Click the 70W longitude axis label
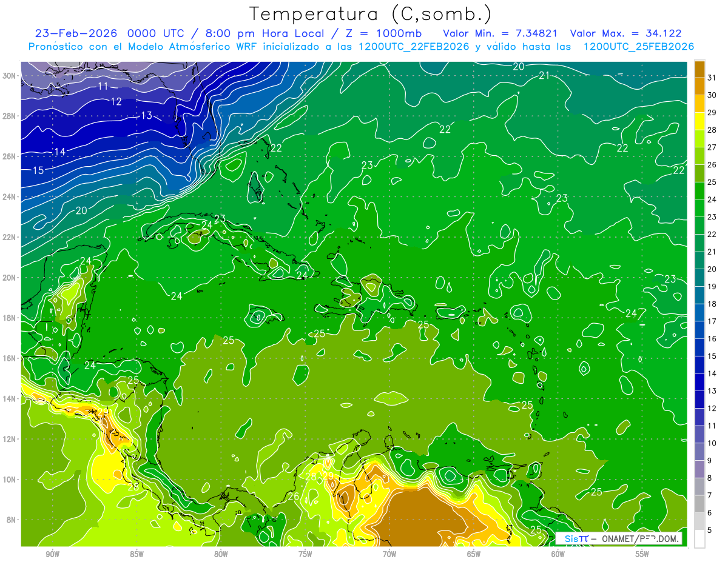 click(389, 554)
